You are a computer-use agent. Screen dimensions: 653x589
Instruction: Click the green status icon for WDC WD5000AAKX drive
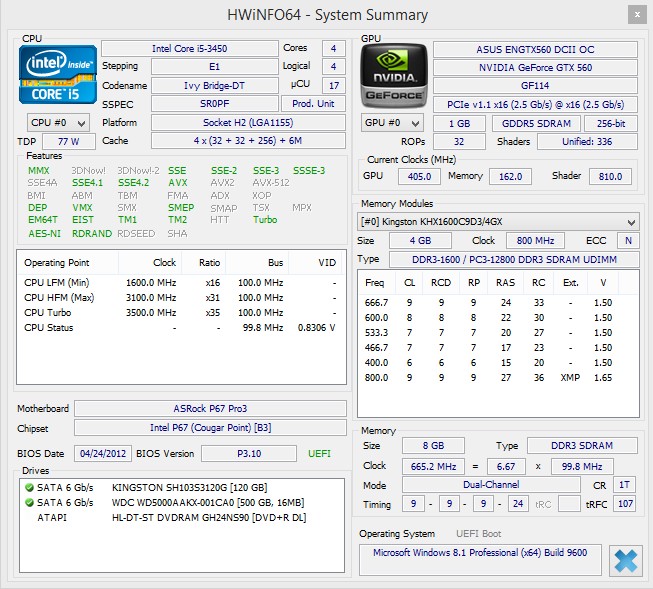click(x=29, y=502)
